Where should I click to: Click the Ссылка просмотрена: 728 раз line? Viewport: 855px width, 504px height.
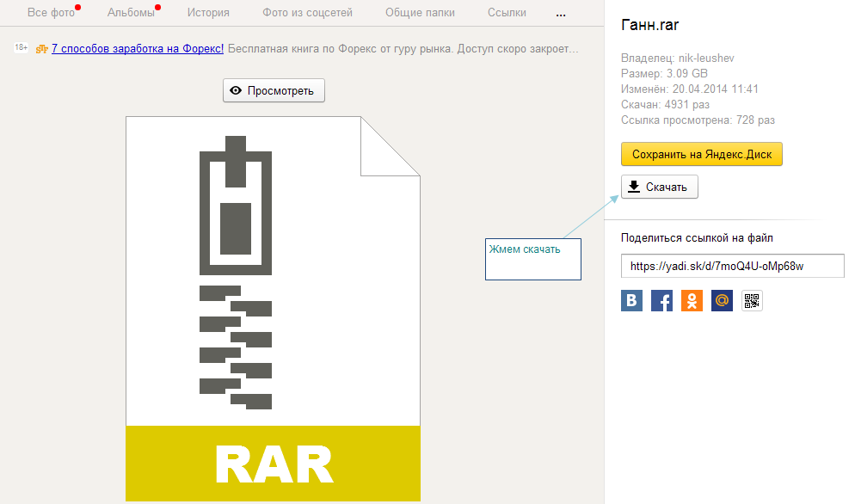coord(698,120)
